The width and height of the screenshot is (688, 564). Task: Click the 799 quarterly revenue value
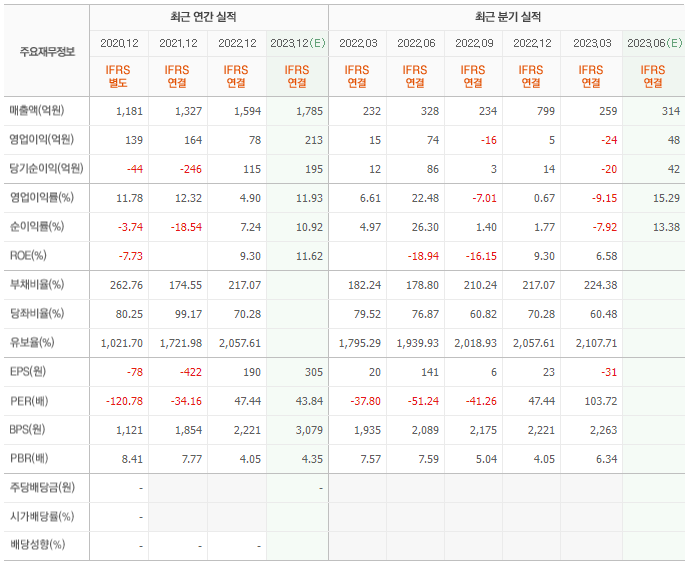(x=546, y=111)
